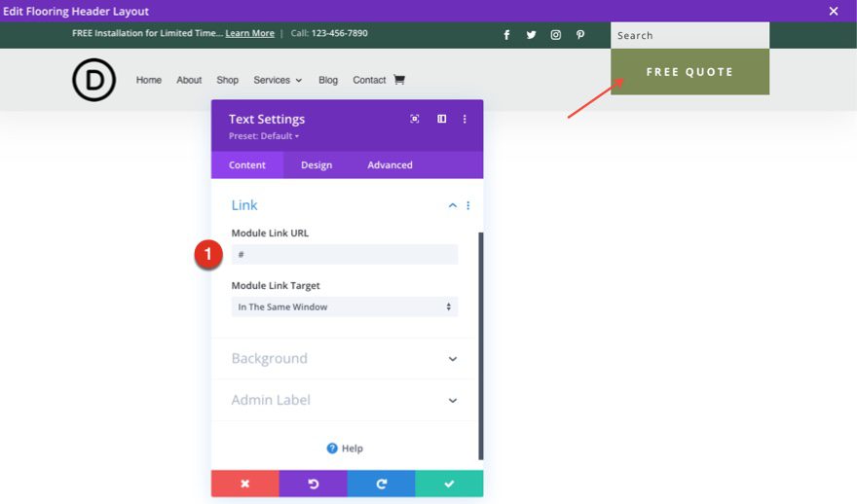Image resolution: width=857 pixels, height=504 pixels.
Task: Switch to the Design tab
Action: (316, 165)
